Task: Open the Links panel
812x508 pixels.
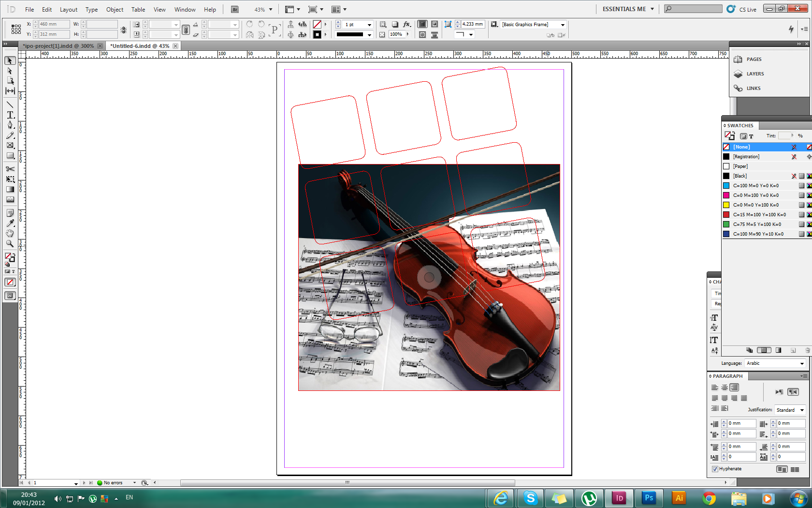Action: coord(753,89)
